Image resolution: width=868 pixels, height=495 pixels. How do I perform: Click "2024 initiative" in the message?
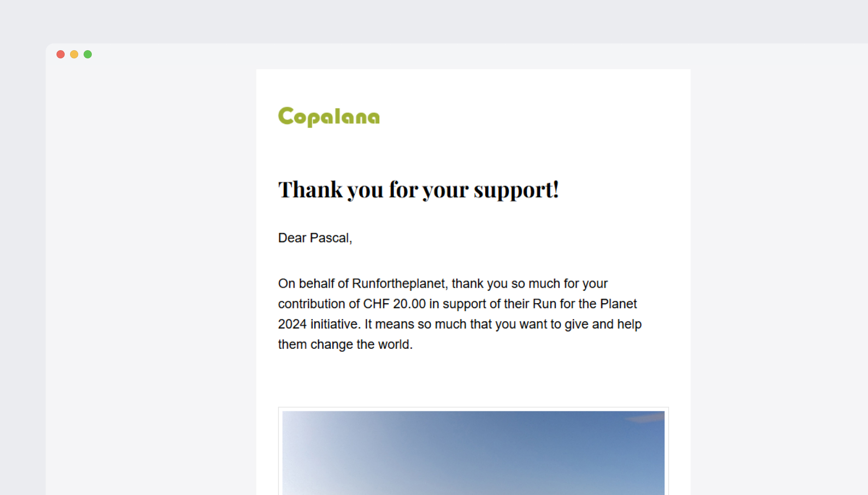(x=318, y=324)
